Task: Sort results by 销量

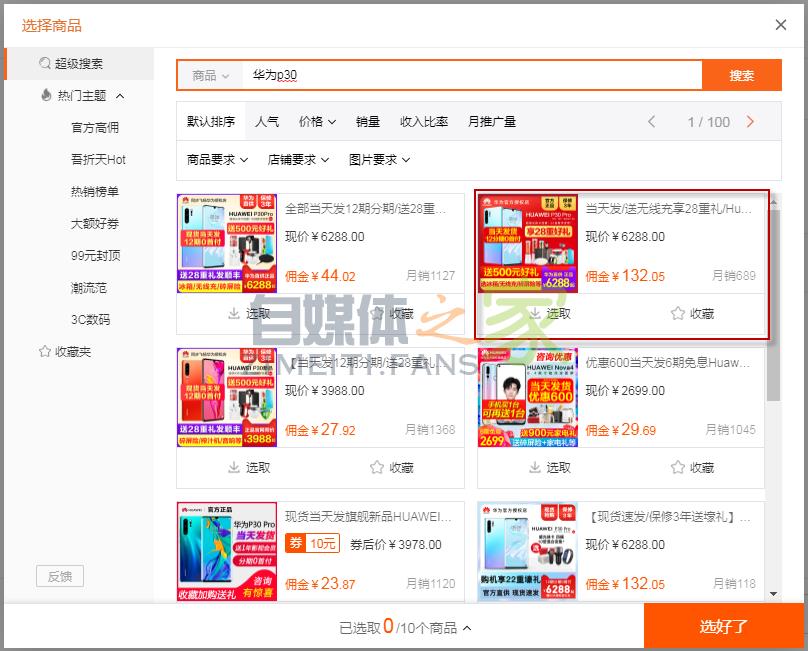Action: tap(368, 122)
